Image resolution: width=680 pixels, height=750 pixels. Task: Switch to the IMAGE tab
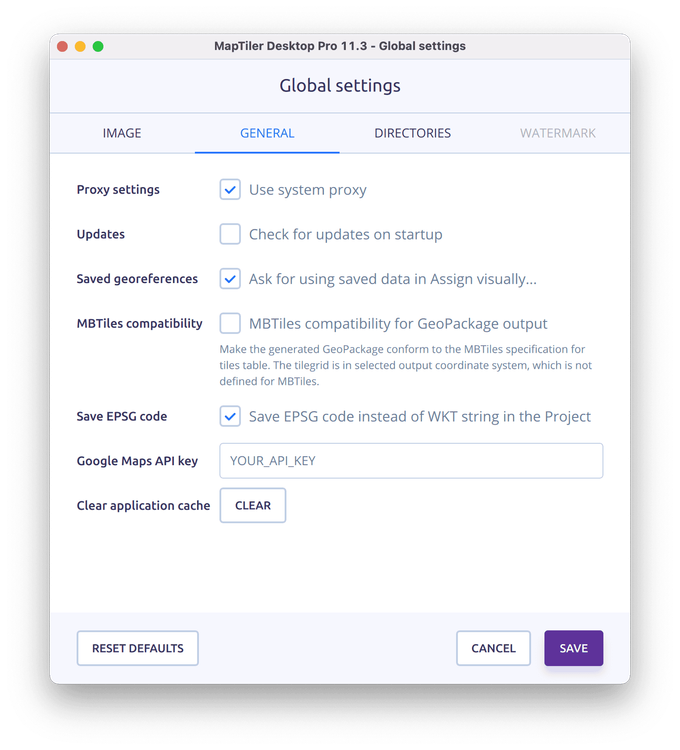tap(122, 133)
